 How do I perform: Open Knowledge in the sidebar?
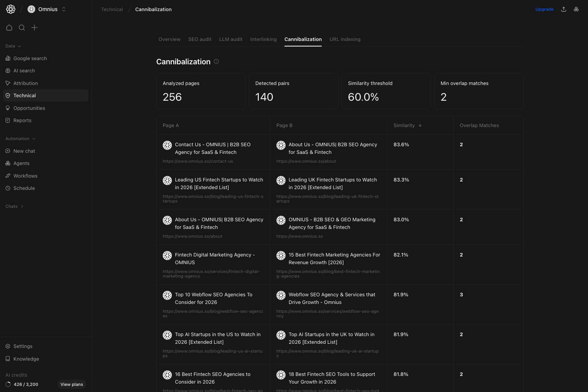click(x=46, y=359)
